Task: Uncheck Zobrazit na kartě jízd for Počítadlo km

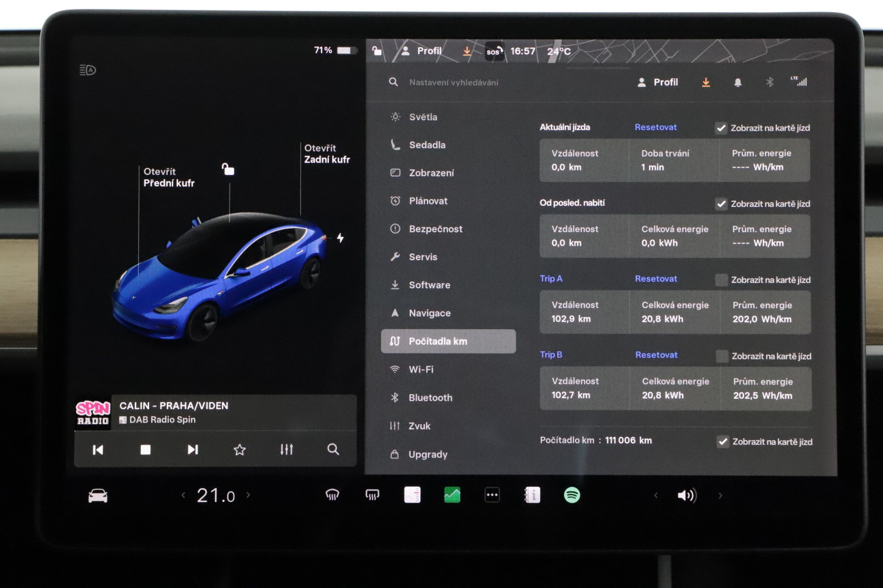Action: (x=723, y=441)
